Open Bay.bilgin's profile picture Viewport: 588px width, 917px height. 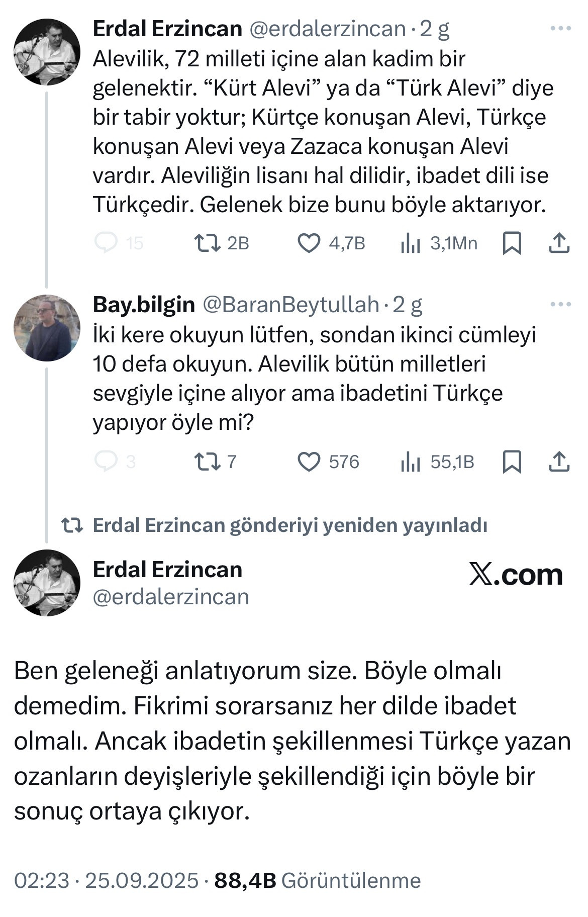47,328
